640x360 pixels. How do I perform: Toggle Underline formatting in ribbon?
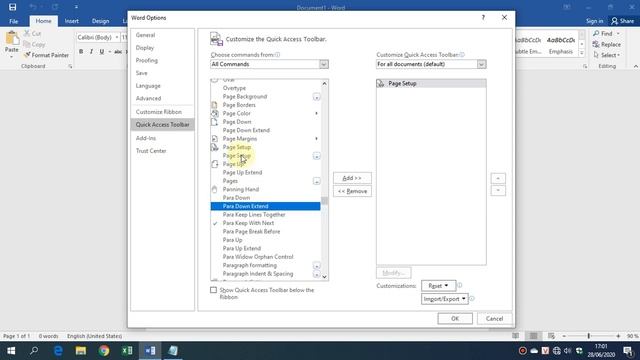102,51
